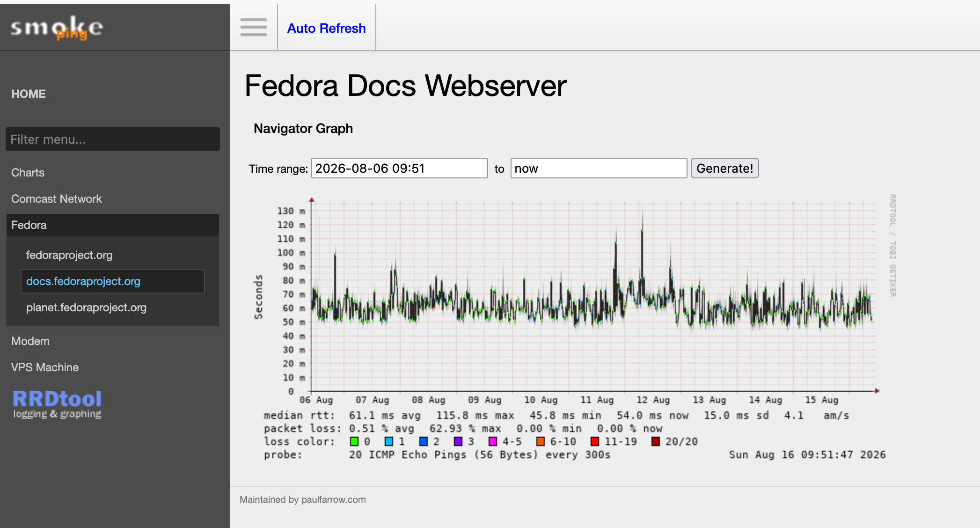Screen dimensions: 980x528
Task: Click the '15 Aug' x-axis label
Action: pos(821,400)
